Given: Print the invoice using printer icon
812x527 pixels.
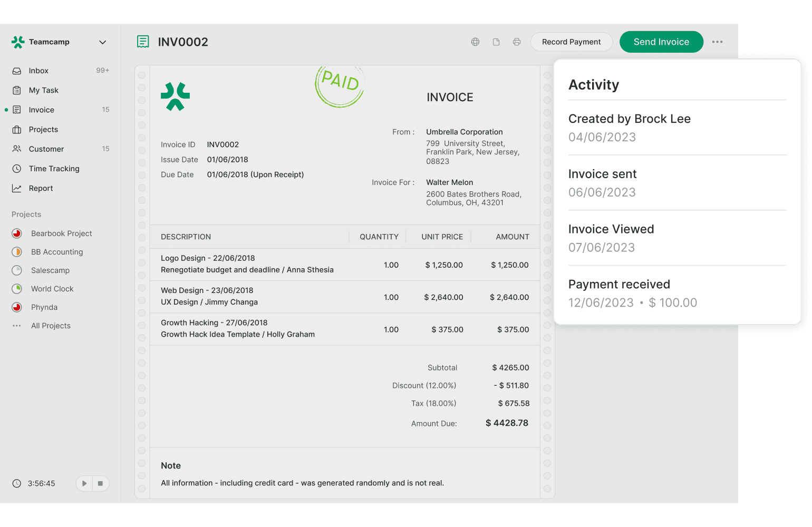Looking at the screenshot, I should point(517,42).
